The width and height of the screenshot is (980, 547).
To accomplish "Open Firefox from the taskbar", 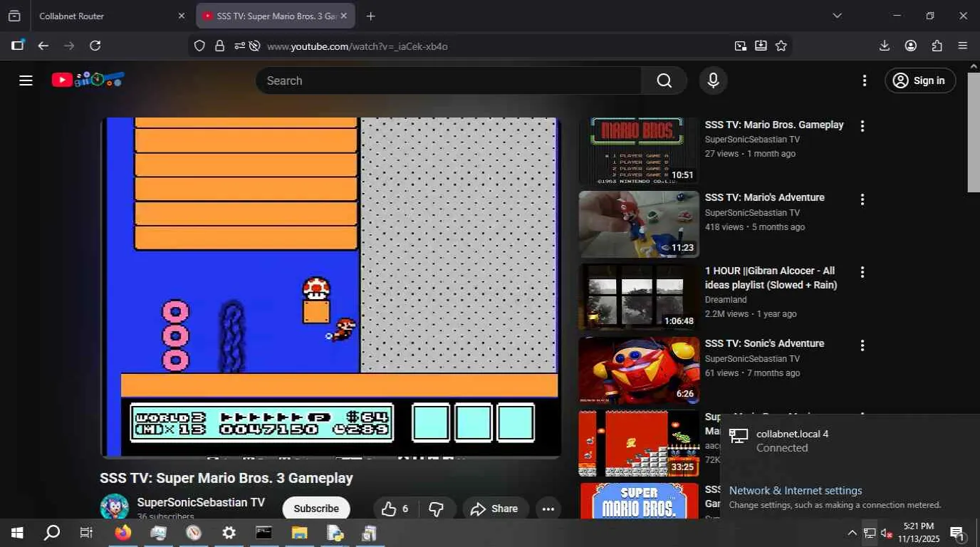I will [123, 533].
